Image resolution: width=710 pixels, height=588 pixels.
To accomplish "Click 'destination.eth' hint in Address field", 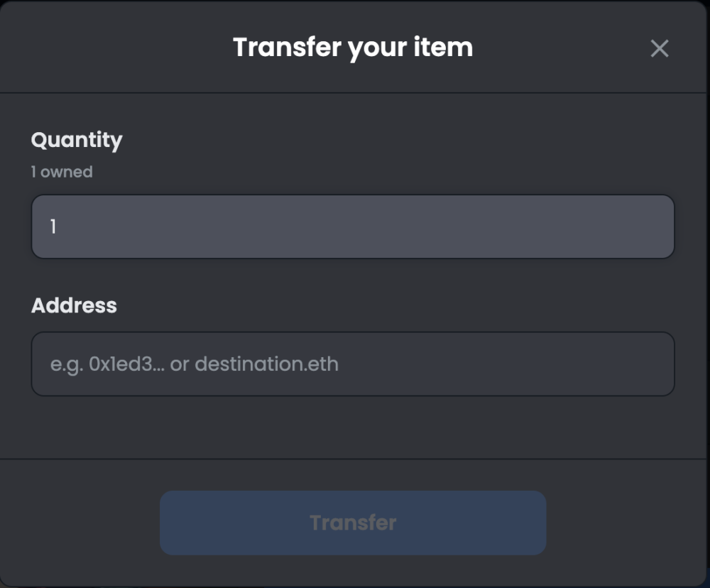I will pyautogui.click(x=266, y=364).
